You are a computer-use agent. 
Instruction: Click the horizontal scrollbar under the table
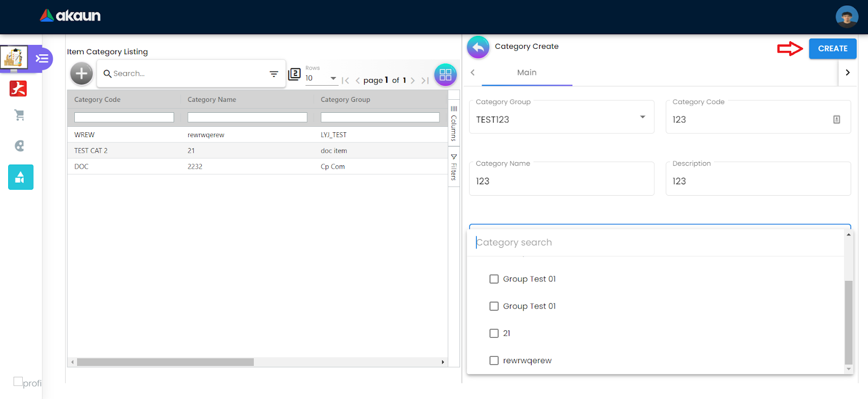tap(165, 362)
